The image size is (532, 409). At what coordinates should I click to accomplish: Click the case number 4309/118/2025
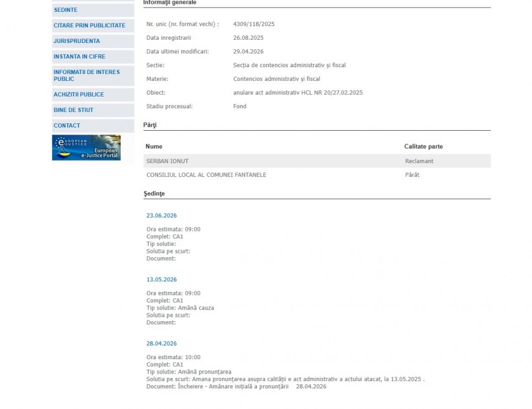(x=253, y=24)
